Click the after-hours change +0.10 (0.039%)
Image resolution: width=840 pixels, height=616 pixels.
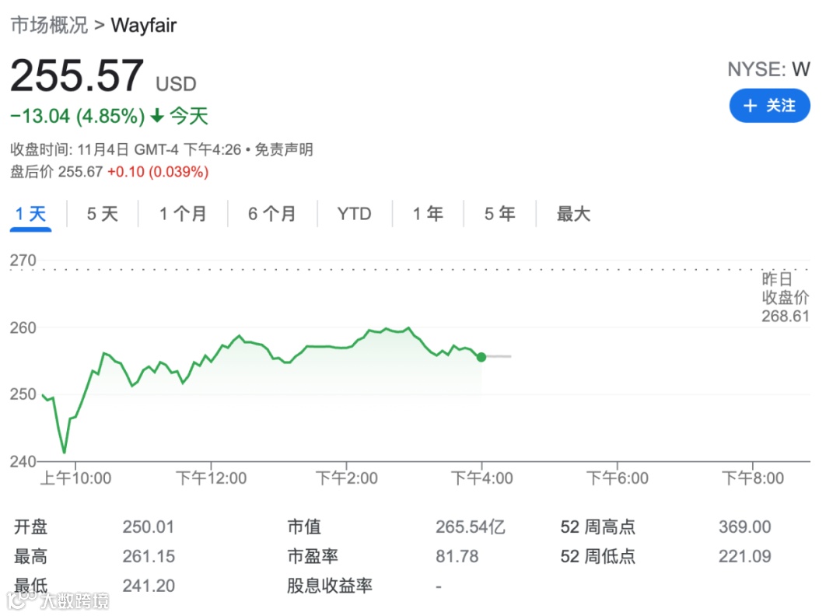[x=158, y=172]
